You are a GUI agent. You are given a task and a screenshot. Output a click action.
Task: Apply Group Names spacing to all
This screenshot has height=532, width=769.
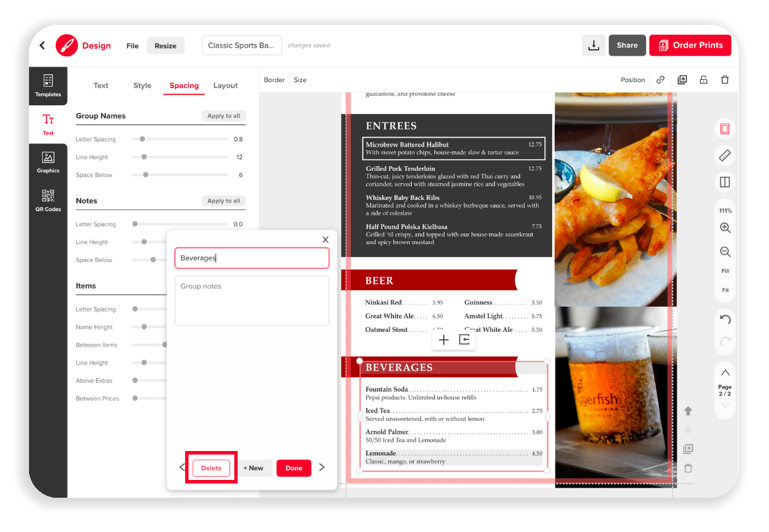coord(224,116)
